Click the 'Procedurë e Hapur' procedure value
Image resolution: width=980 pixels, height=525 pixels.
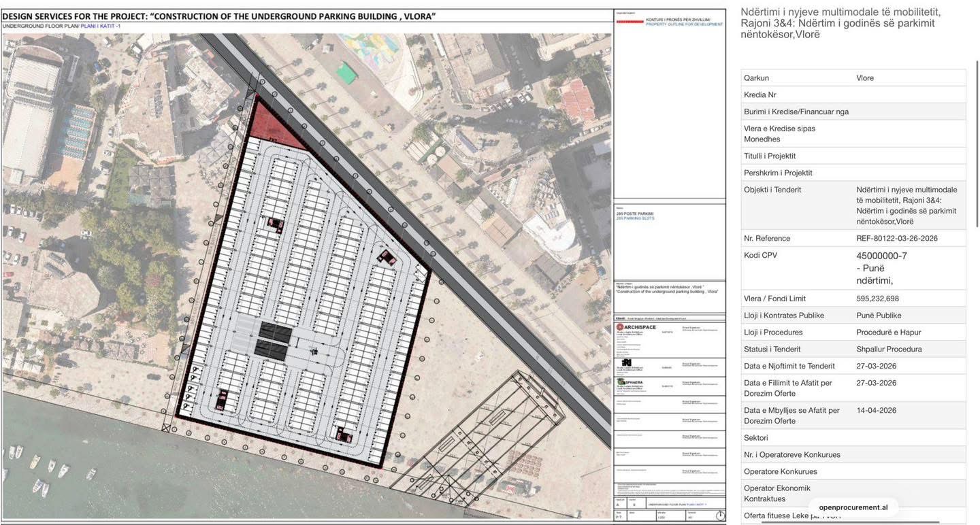pyautogui.click(x=887, y=333)
